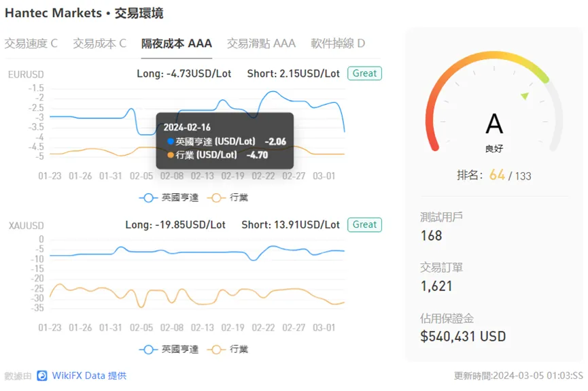The image size is (588, 391).
Task: Click the EURUSD chart title
Action: pyautogui.click(x=26, y=74)
